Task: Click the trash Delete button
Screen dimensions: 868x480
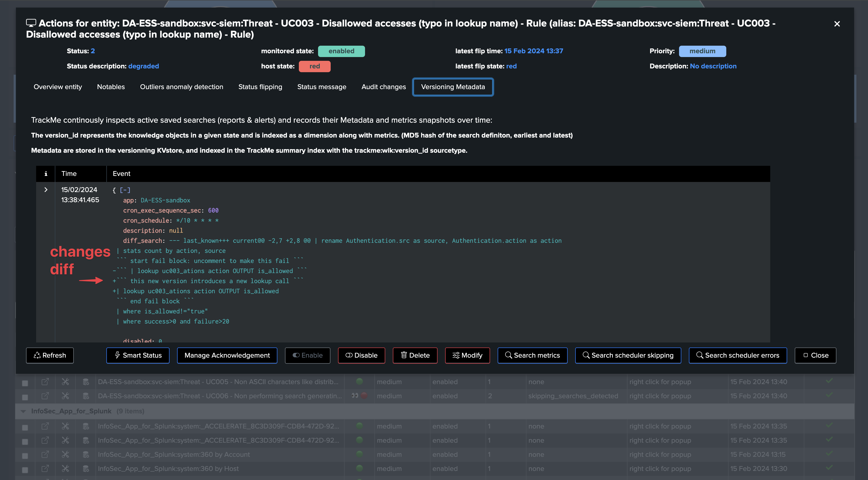Action: 415,355
